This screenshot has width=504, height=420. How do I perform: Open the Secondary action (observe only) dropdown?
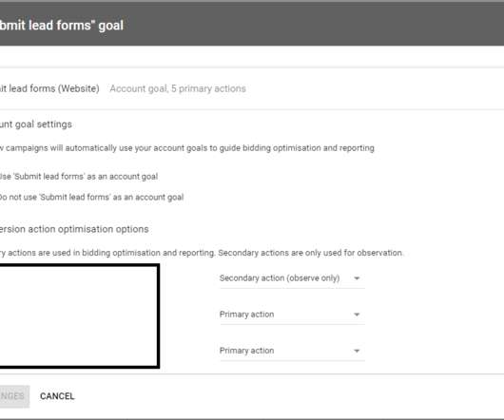292,278
